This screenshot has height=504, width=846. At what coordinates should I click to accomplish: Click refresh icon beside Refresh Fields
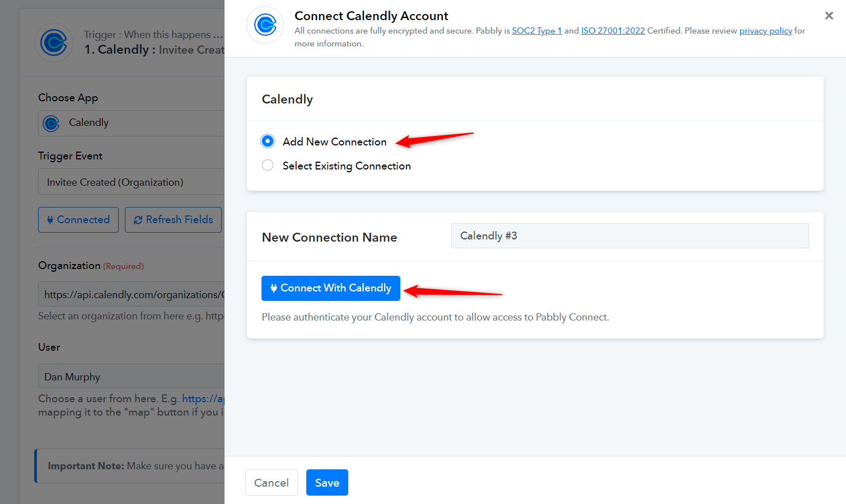138,220
